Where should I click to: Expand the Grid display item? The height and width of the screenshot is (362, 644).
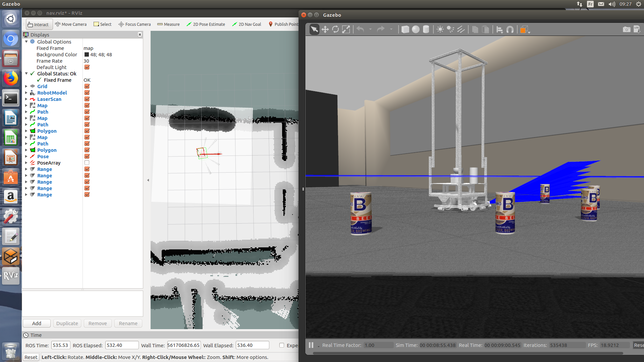pyautogui.click(x=26, y=86)
